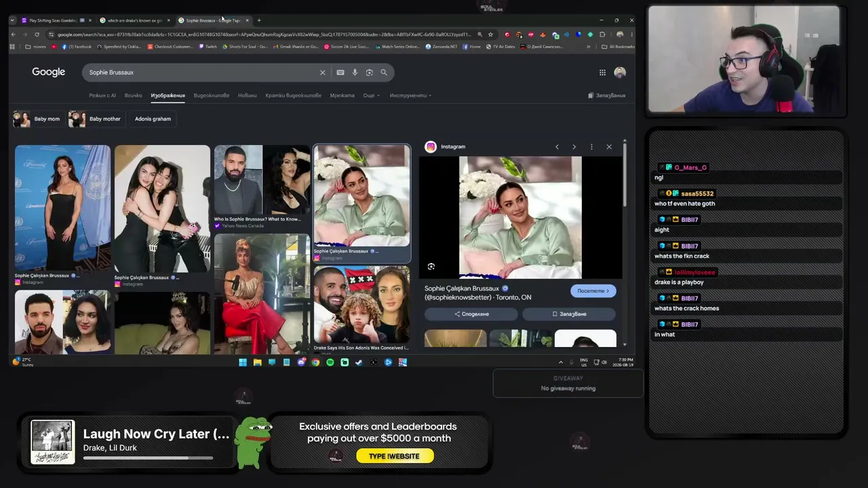Switch to the drake's known ex tab
This screenshot has height=488, width=868.
pos(135,20)
